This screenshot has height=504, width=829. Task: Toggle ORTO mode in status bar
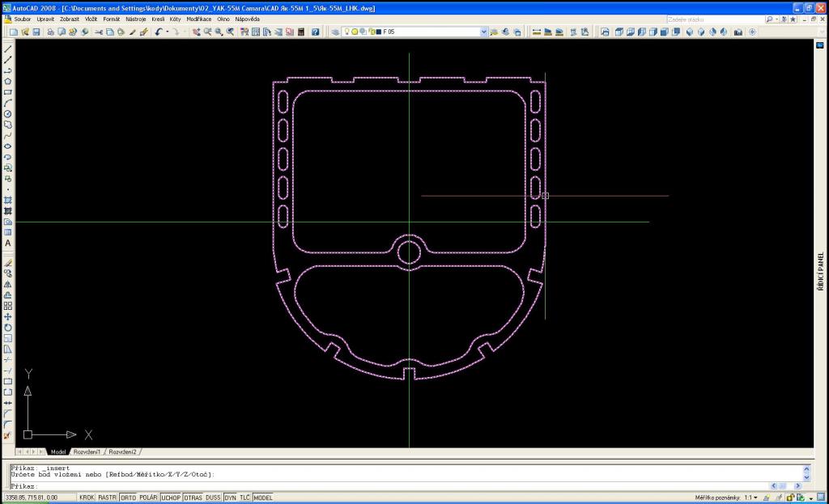pyautogui.click(x=128, y=498)
